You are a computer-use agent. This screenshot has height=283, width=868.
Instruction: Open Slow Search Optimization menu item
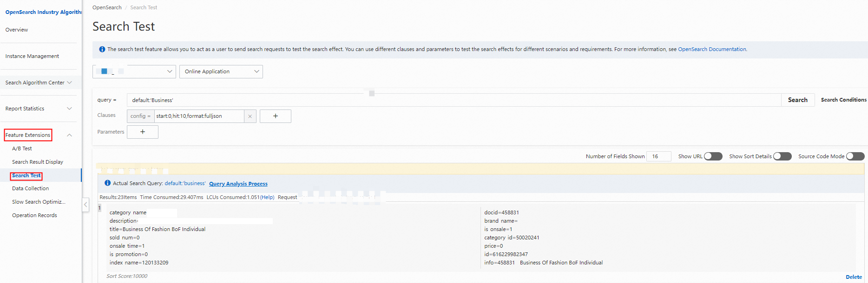point(39,202)
